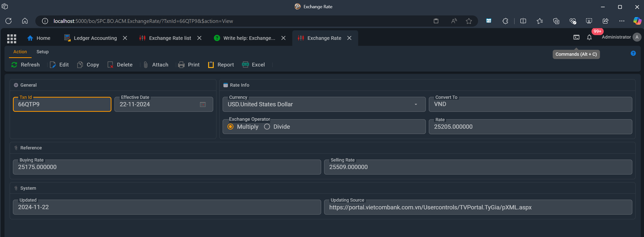Screen dimensions: 644x237
Task: Click the screenshot capture icon
Action: pos(589,21)
